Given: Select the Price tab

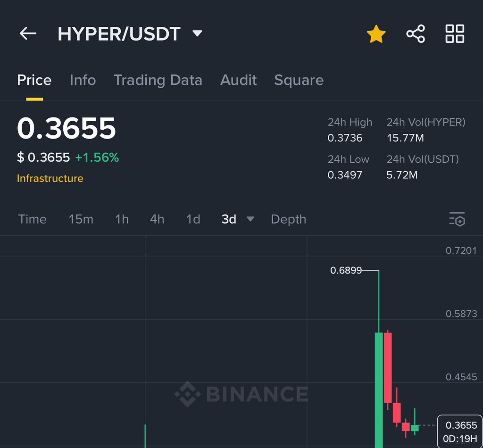Looking at the screenshot, I should tap(34, 80).
